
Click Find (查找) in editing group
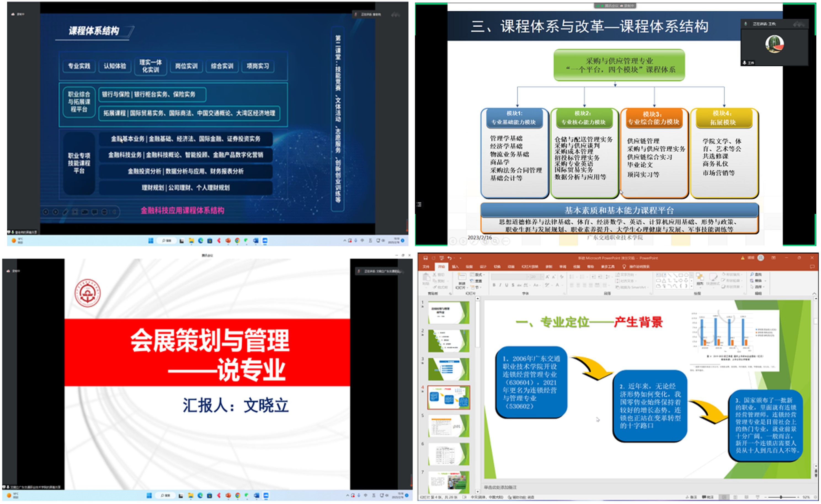coord(756,275)
